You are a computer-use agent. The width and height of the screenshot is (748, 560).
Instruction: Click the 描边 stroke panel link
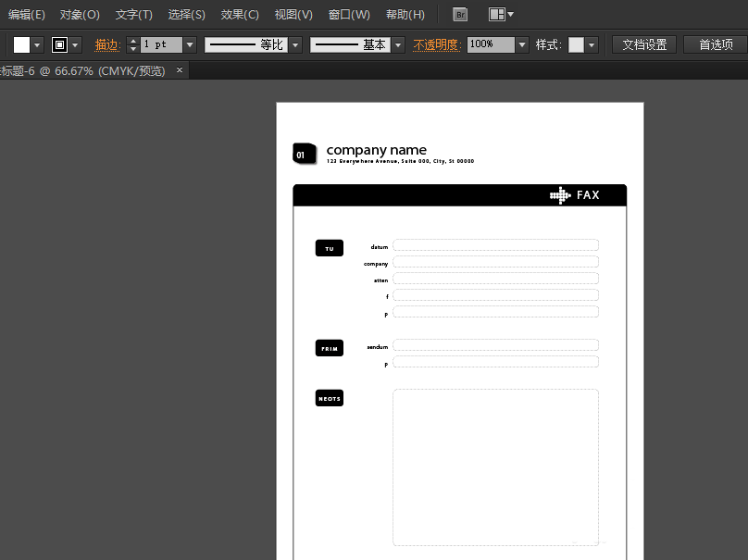point(107,44)
